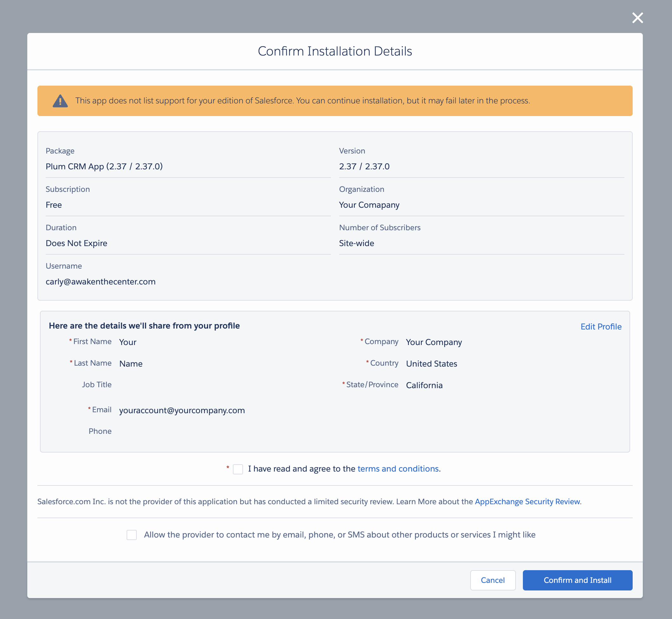The width and height of the screenshot is (672, 619).
Task: Click organization value Your Comapany
Action: pyautogui.click(x=369, y=205)
